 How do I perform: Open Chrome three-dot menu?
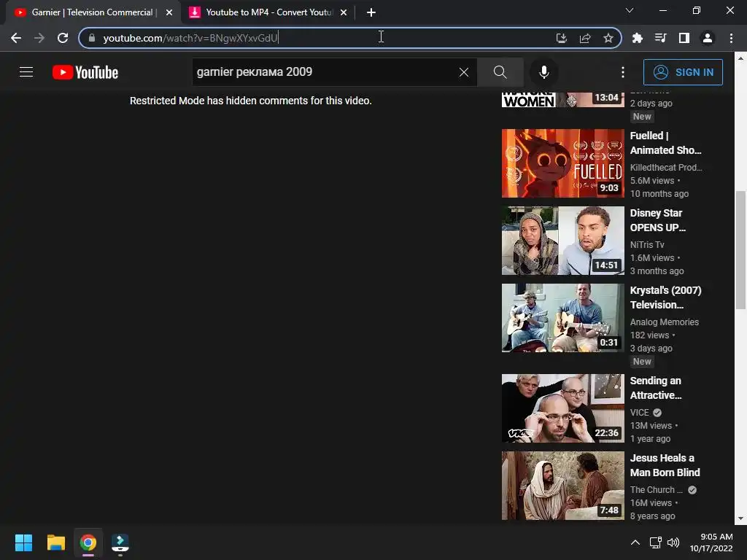(x=731, y=38)
